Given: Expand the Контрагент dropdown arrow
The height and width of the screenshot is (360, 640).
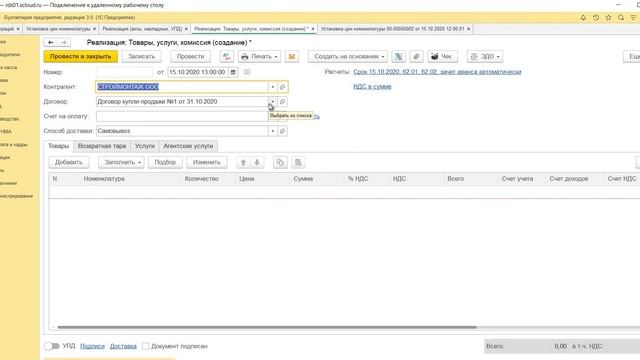Looking at the screenshot, I should 273,87.
